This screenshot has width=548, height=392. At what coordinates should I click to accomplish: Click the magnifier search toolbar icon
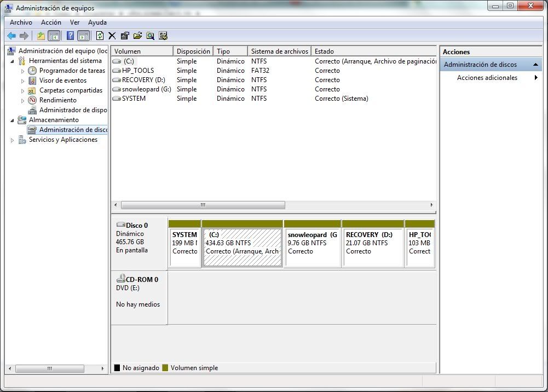(x=151, y=36)
